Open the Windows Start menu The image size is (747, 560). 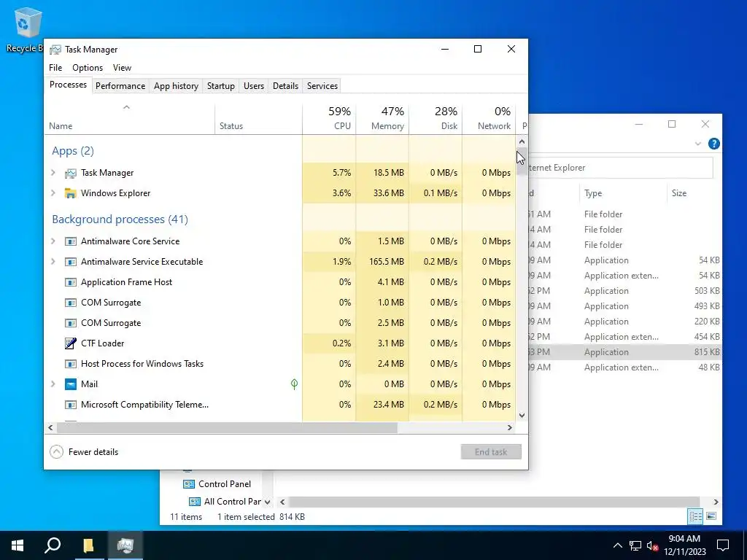[18, 545]
